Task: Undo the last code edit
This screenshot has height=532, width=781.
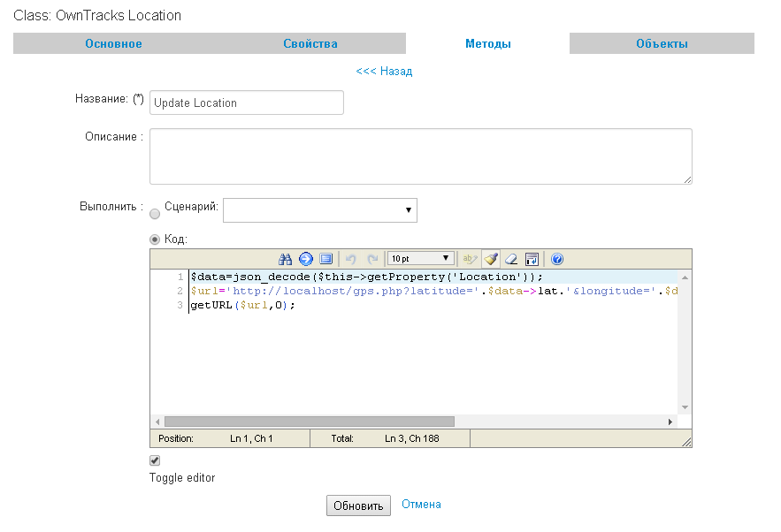Action: (350, 259)
